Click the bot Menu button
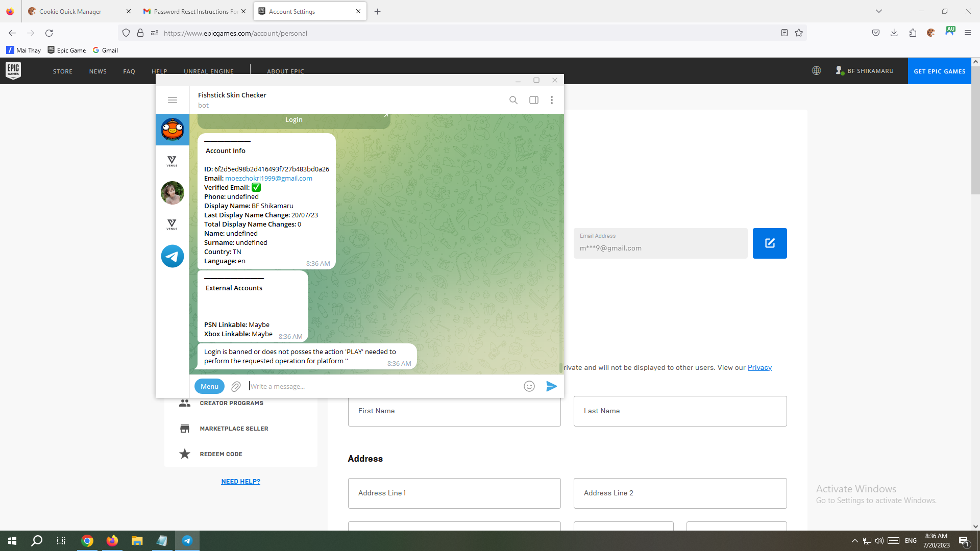The image size is (980, 551). point(209,386)
